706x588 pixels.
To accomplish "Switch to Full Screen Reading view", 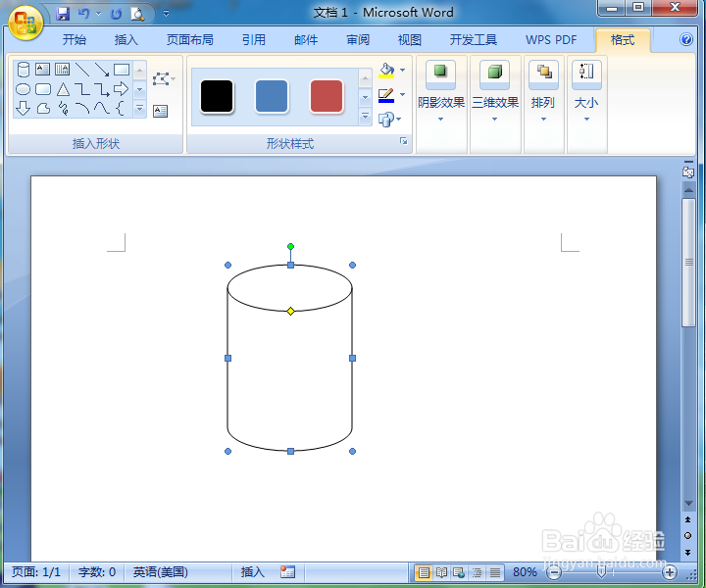I will 441,572.
